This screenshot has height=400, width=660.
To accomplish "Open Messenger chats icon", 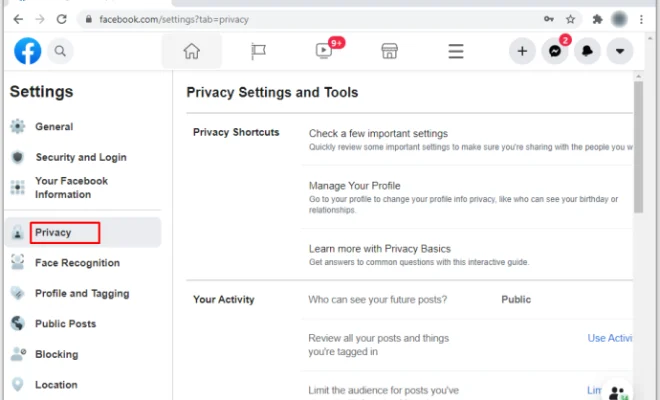I will (555, 51).
